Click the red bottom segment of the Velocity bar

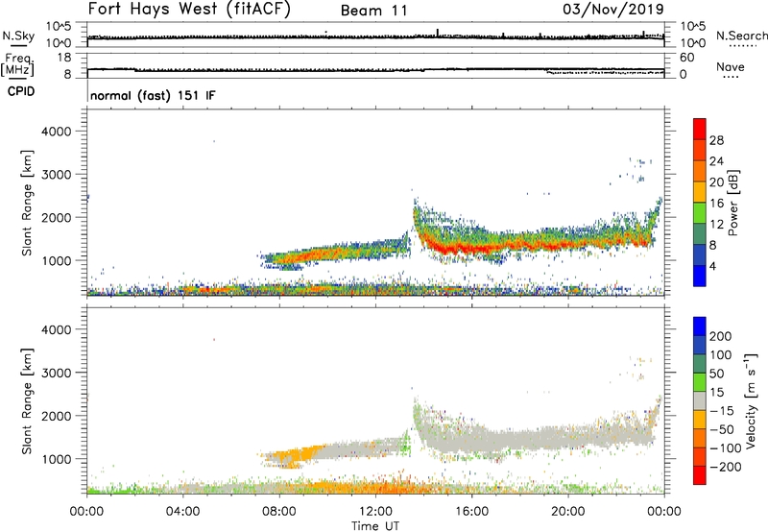tap(700, 475)
